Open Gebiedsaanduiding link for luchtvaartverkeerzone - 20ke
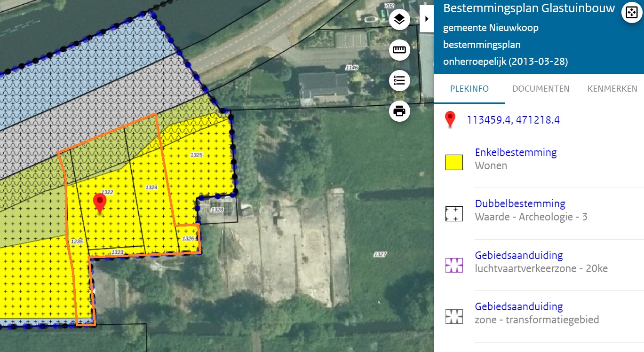644x352 pixels. 518,256
